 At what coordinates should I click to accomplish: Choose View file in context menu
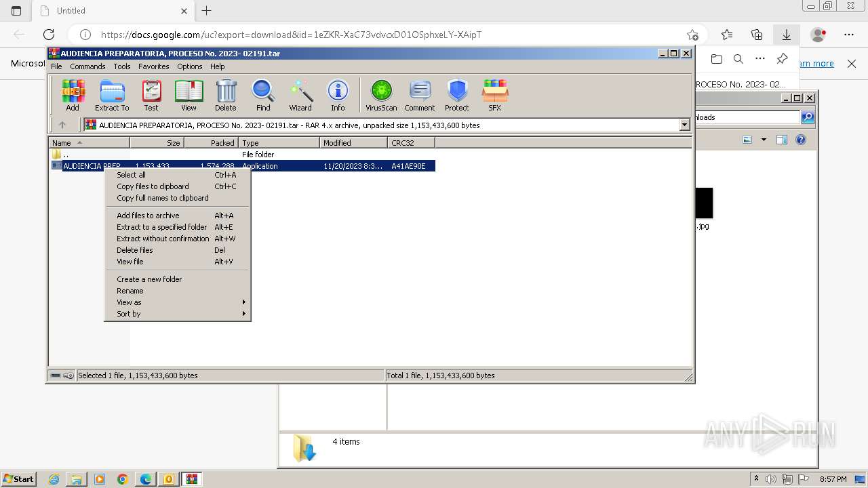pos(178,262)
